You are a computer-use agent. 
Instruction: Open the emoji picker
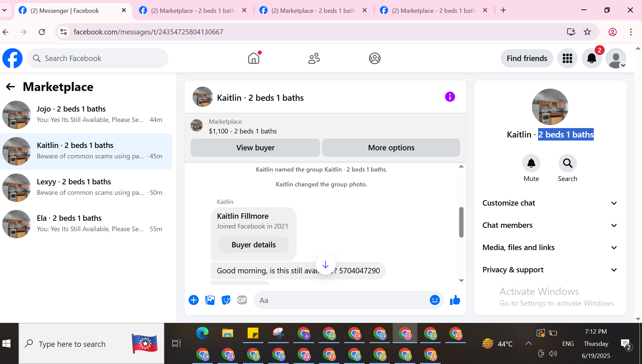(435, 300)
